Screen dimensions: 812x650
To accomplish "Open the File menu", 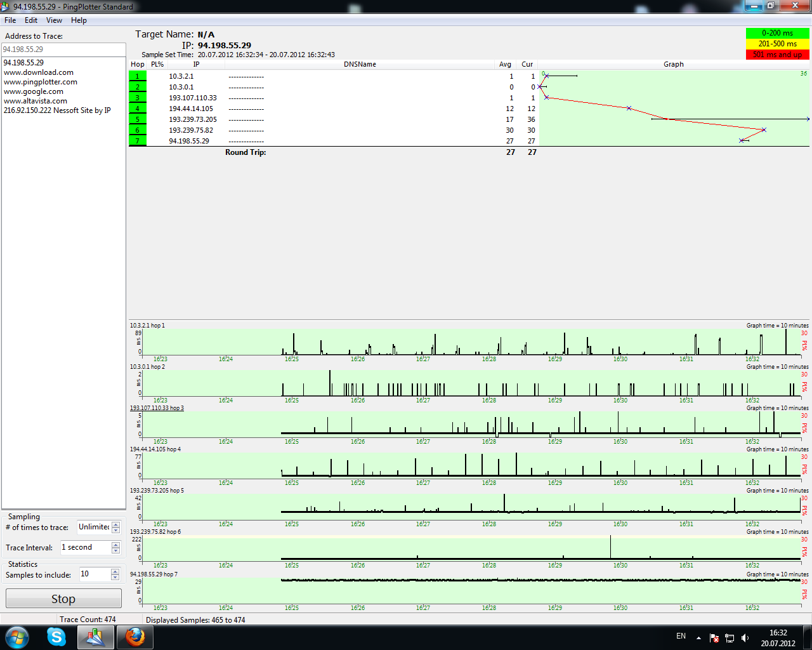I will coord(10,20).
